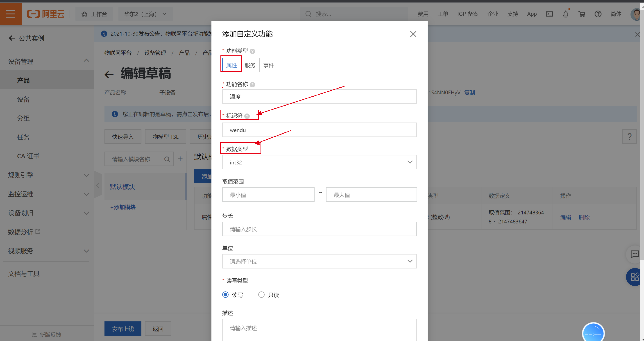
Task: Click the 发布上线 button
Action: (x=123, y=329)
